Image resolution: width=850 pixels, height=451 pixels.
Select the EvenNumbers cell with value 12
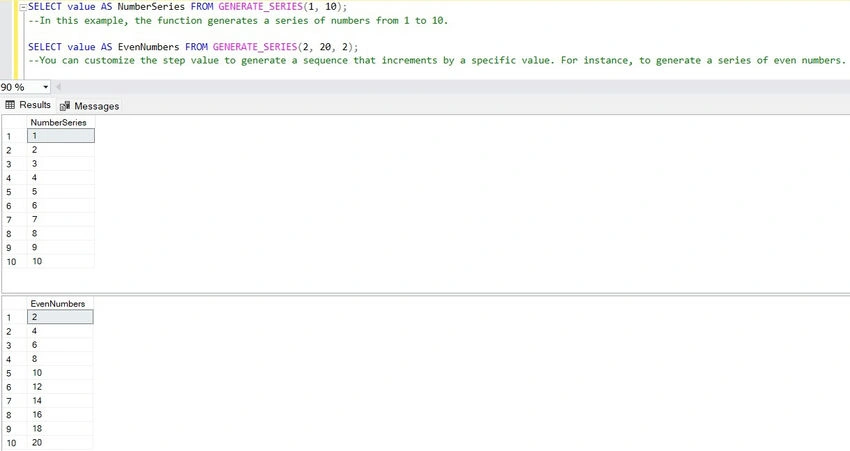(x=60, y=387)
